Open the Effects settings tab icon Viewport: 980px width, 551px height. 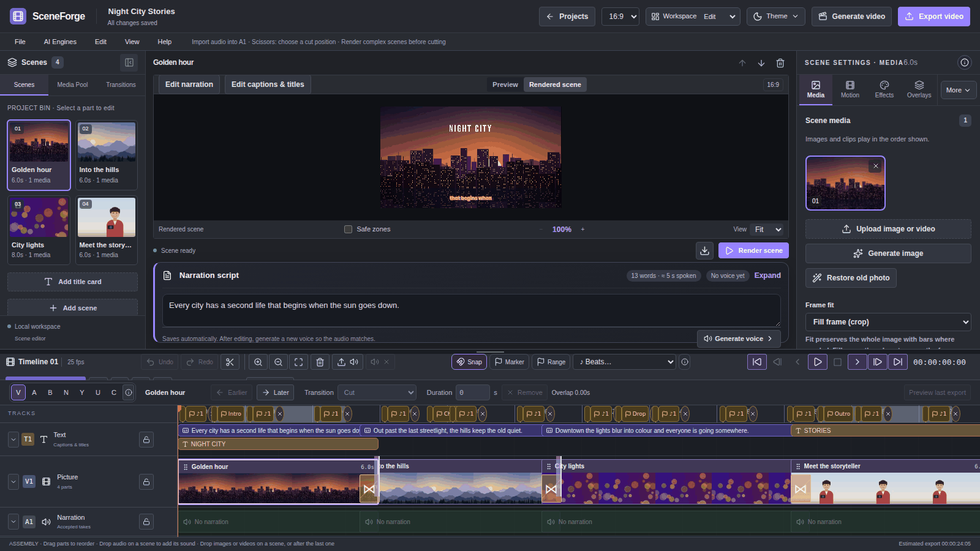(x=884, y=89)
